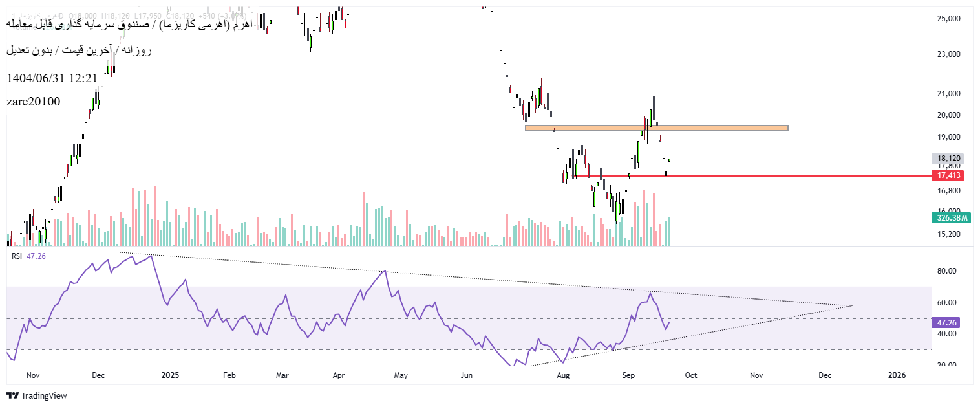Image resolution: width=980 pixels, height=407 pixels.
Task: Select the orange resistance zone rectangle
Action: (657, 128)
